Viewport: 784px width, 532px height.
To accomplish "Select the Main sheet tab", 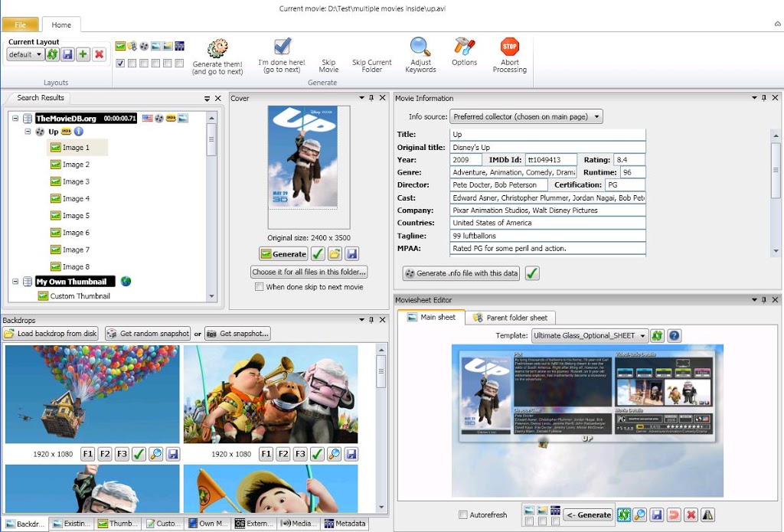I will click(432, 317).
